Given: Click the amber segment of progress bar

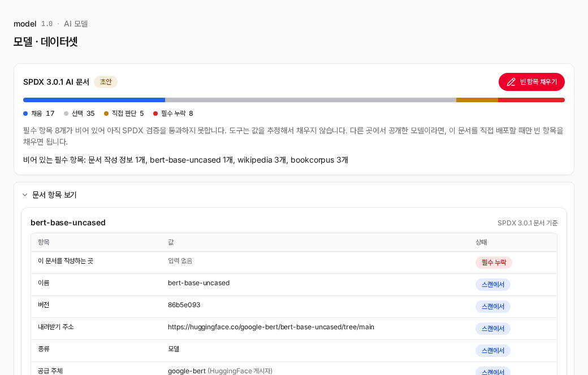Looking at the screenshot, I should pyautogui.click(x=477, y=100).
